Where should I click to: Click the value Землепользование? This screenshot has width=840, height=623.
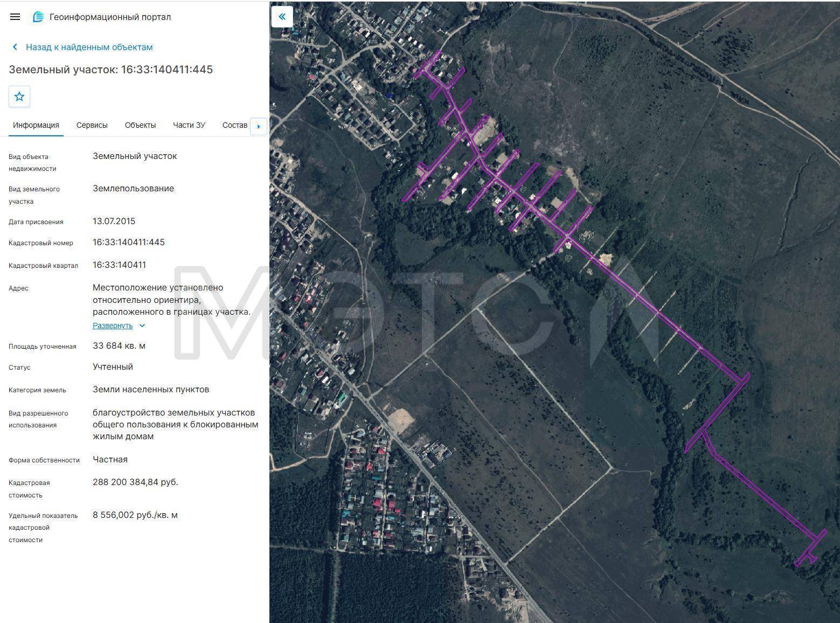pyautogui.click(x=134, y=189)
